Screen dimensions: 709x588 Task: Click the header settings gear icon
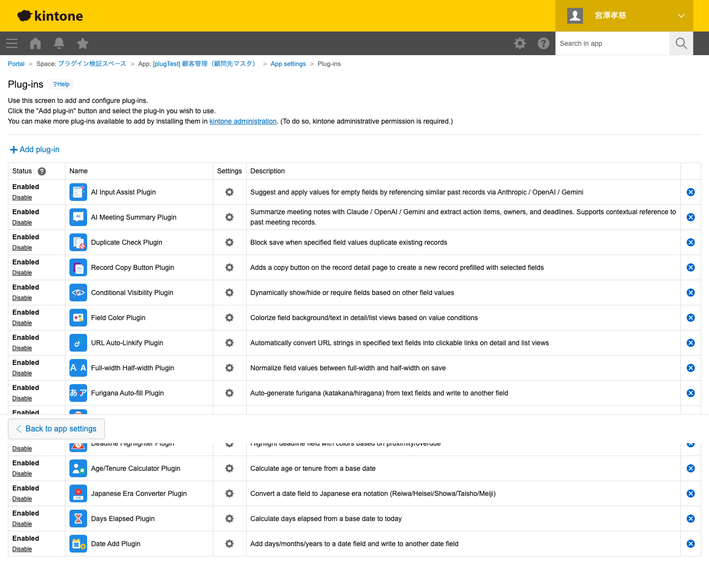(x=520, y=43)
